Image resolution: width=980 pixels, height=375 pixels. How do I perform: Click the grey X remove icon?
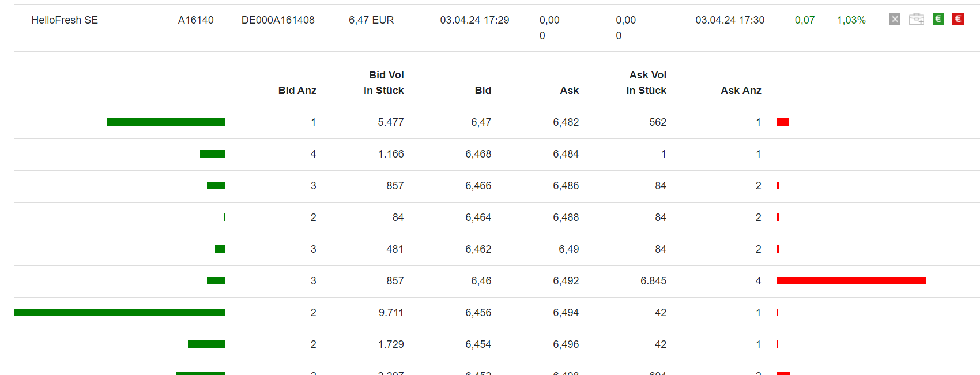tap(895, 19)
